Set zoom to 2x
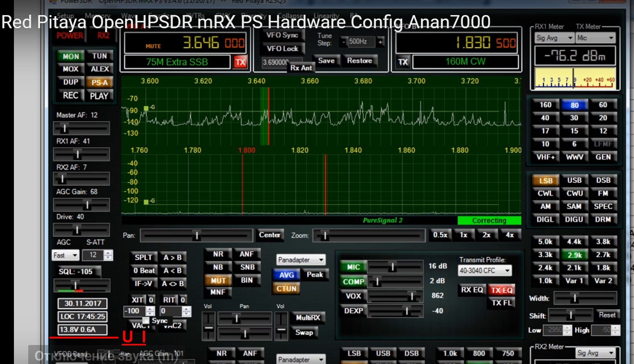 [487, 235]
